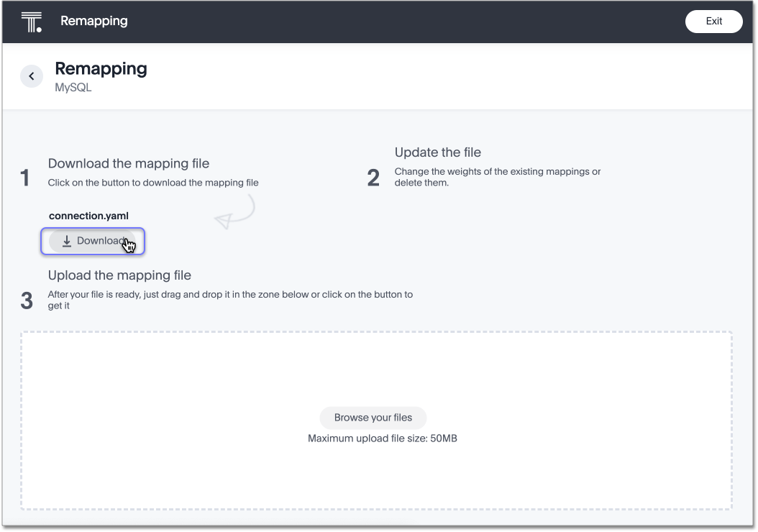Click the step 2 number indicator
The height and width of the screenshot is (532, 758).
click(x=373, y=178)
